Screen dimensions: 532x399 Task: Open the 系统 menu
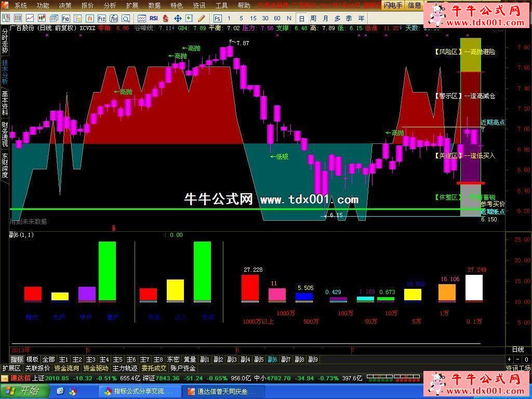pyautogui.click(x=20, y=6)
